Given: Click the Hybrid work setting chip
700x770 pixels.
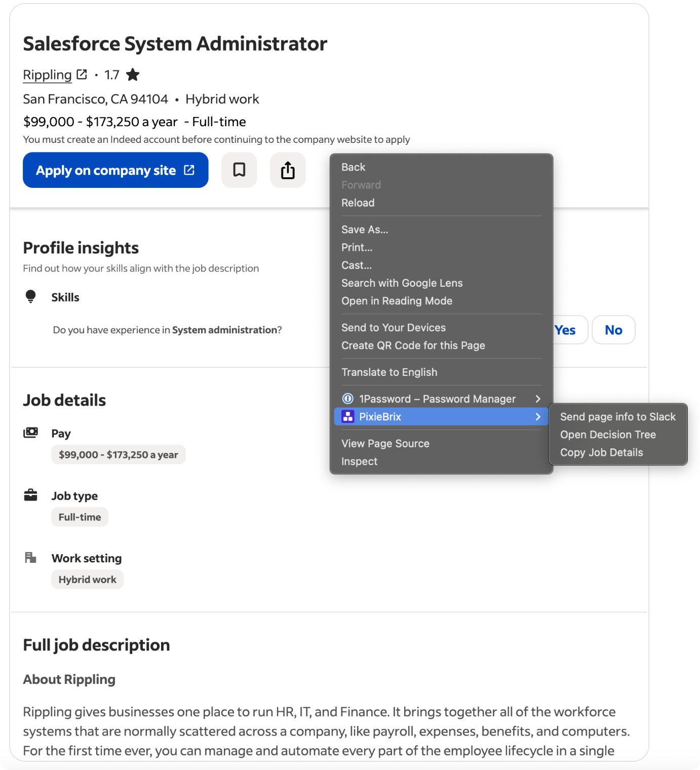Looking at the screenshot, I should 87,580.
